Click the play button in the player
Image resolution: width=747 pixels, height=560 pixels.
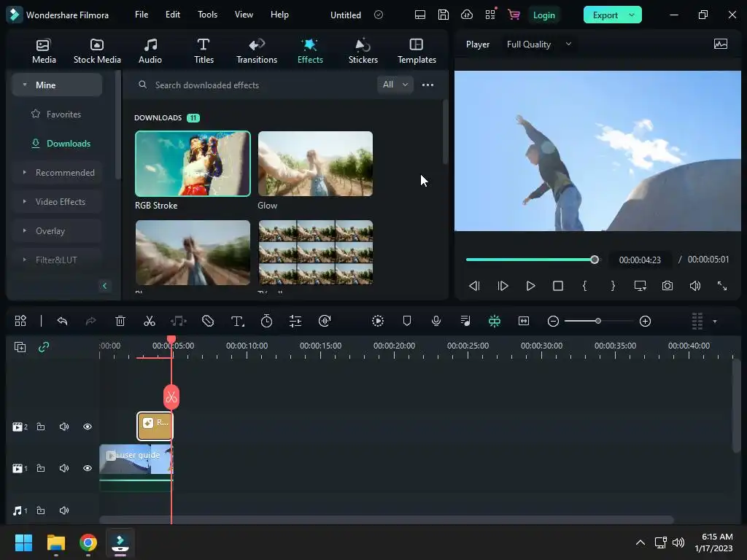530,286
